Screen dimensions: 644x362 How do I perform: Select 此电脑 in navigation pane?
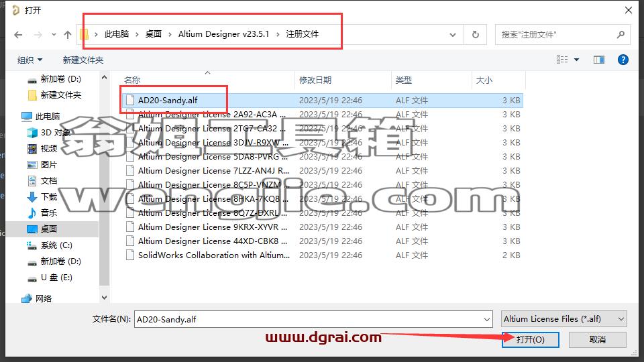coord(41,117)
